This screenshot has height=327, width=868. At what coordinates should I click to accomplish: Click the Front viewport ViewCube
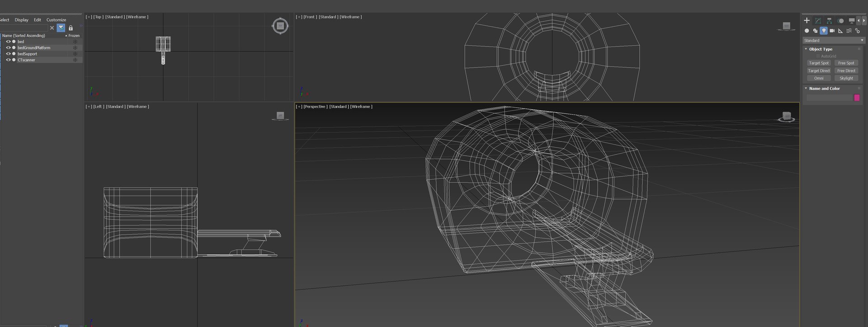(786, 26)
